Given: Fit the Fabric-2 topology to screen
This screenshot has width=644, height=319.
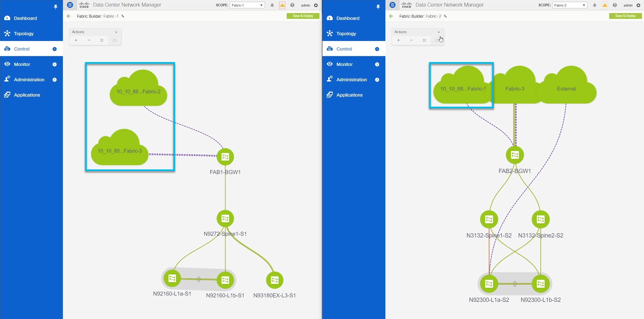Looking at the screenshot, I should (424, 40).
